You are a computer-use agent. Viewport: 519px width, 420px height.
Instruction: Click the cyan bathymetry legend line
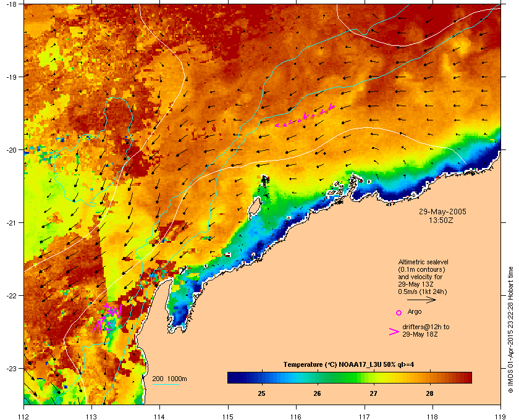tap(166, 384)
